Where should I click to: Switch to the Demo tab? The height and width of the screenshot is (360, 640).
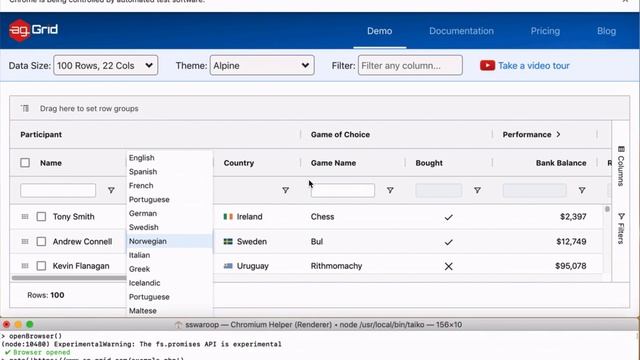point(380,31)
